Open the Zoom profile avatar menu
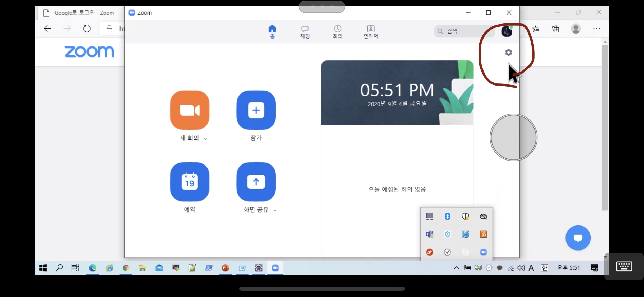Viewport: 644px width, 297px height. point(507,31)
